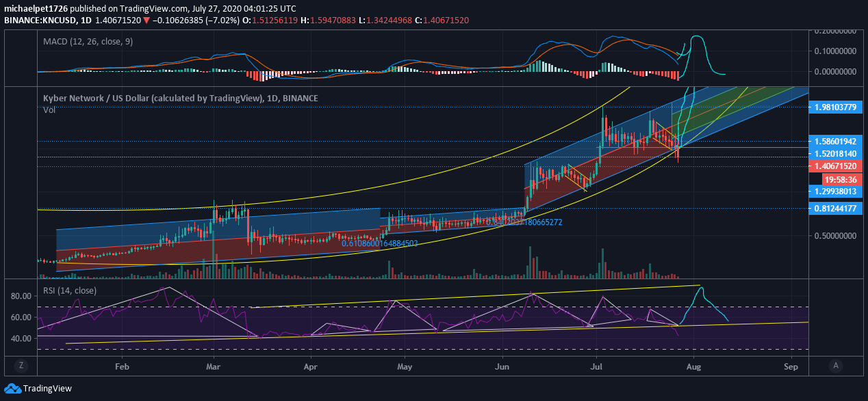
Task: Click the 0.00000000 MACD axis value
Action: point(835,72)
